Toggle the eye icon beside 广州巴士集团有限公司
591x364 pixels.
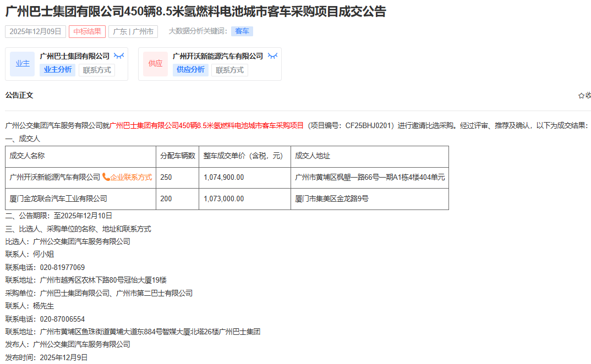119,56
